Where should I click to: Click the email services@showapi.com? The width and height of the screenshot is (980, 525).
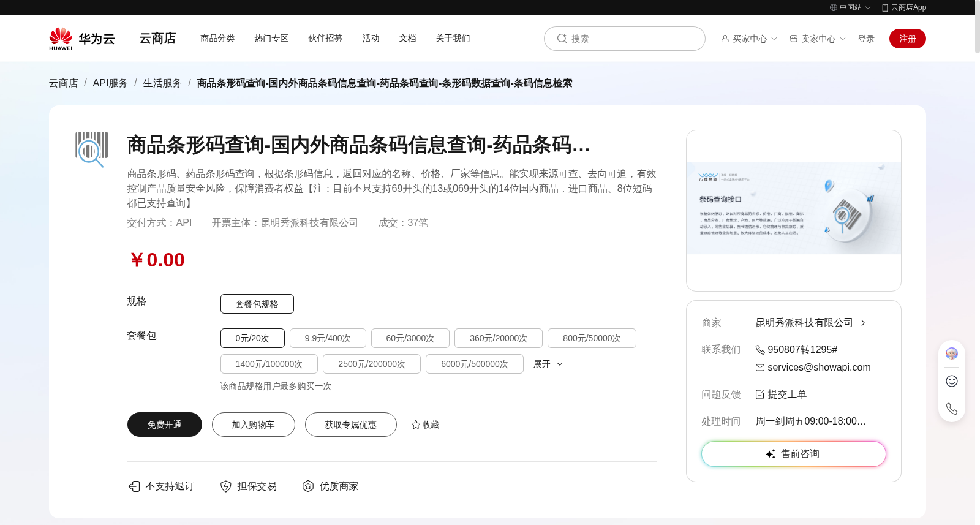tap(819, 368)
